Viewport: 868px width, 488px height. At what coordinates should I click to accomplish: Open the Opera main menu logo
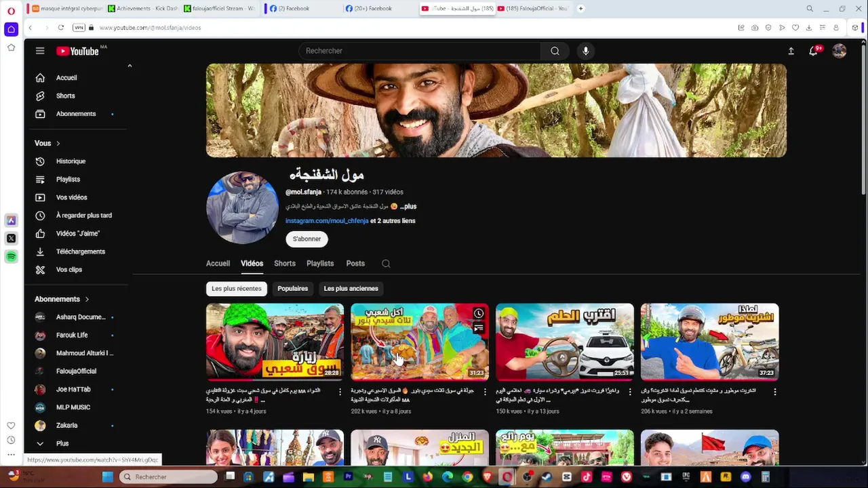click(x=11, y=11)
